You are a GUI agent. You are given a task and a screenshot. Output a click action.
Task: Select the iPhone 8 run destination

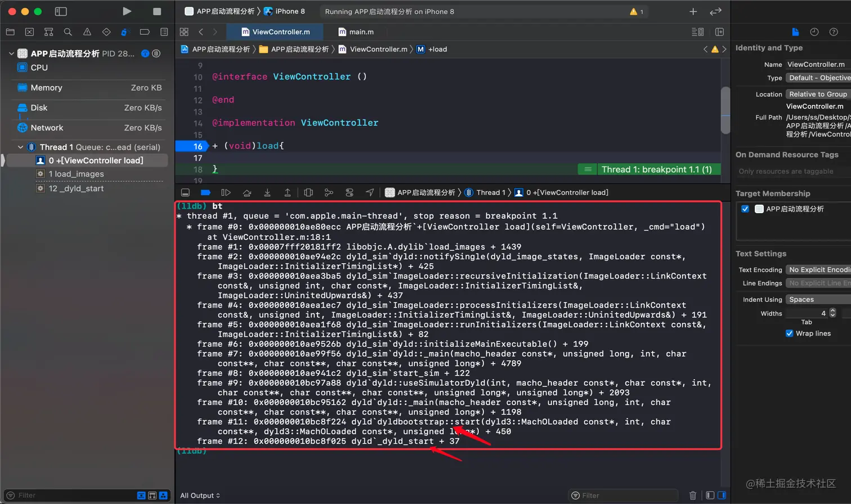click(x=284, y=11)
